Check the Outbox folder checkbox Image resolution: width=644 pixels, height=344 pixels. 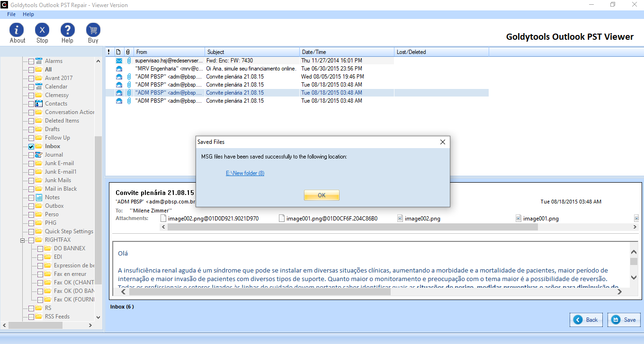[31, 206]
